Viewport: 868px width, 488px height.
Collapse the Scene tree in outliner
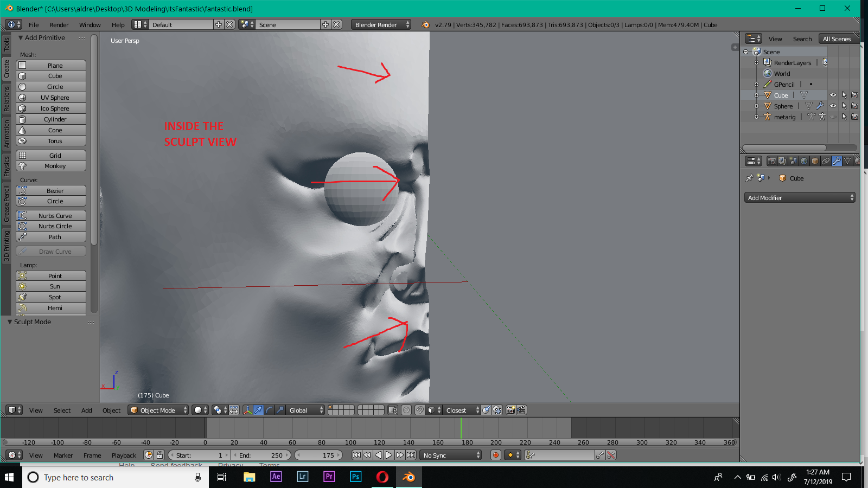click(746, 52)
